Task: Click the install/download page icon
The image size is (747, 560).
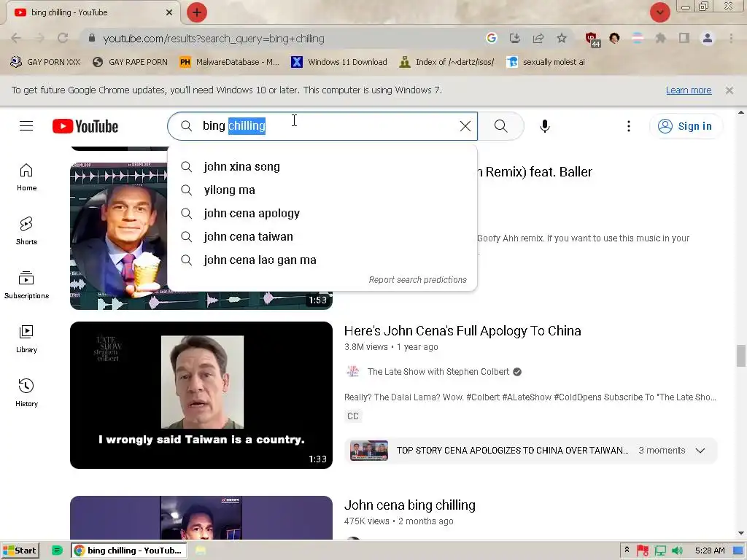Action: pos(514,38)
